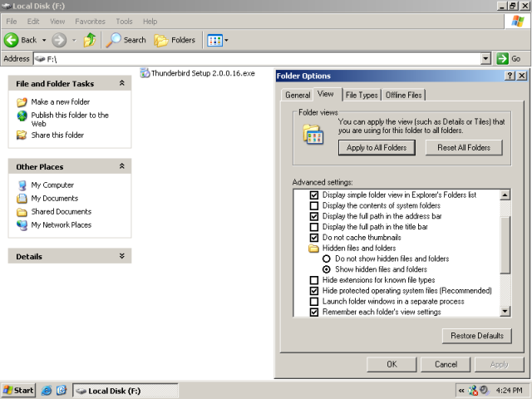Click Advanced settings scrollbar thumb
The height and width of the screenshot is (399, 532).
click(505, 244)
